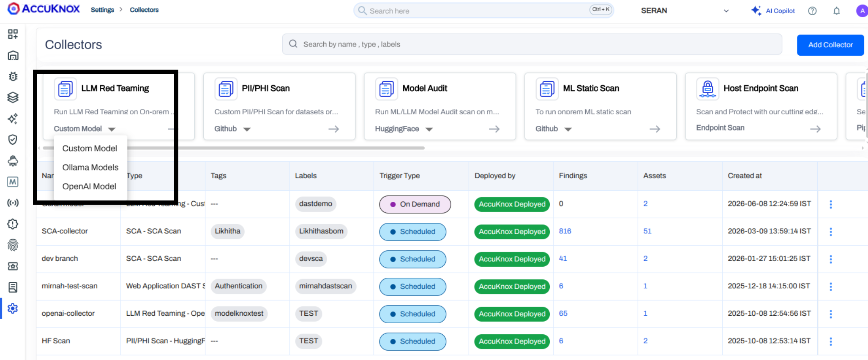Go to Settings breadcrumb

click(x=102, y=10)
